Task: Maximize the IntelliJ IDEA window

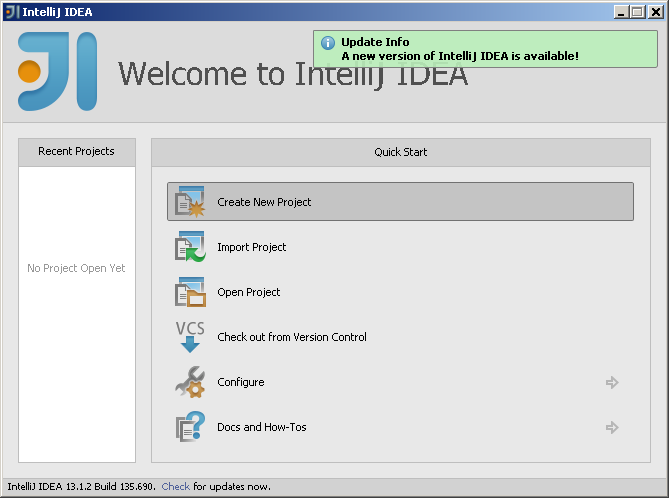Action: pos(637,12)
